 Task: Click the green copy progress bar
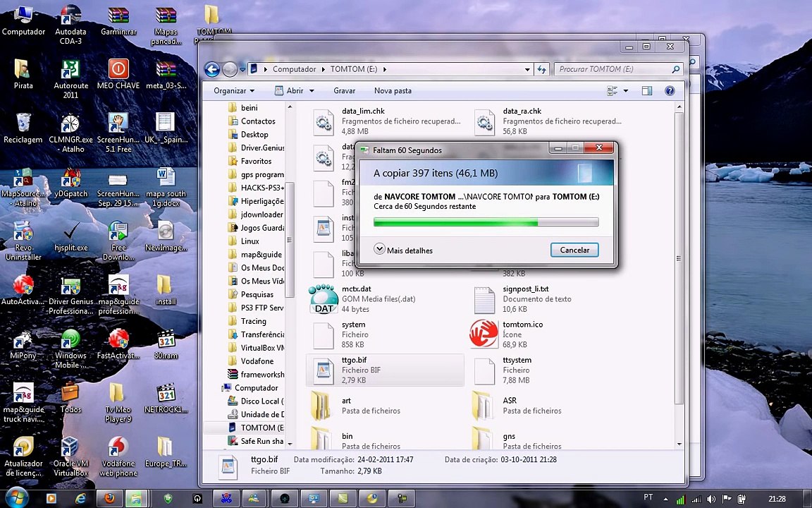(x=486, y=222)
